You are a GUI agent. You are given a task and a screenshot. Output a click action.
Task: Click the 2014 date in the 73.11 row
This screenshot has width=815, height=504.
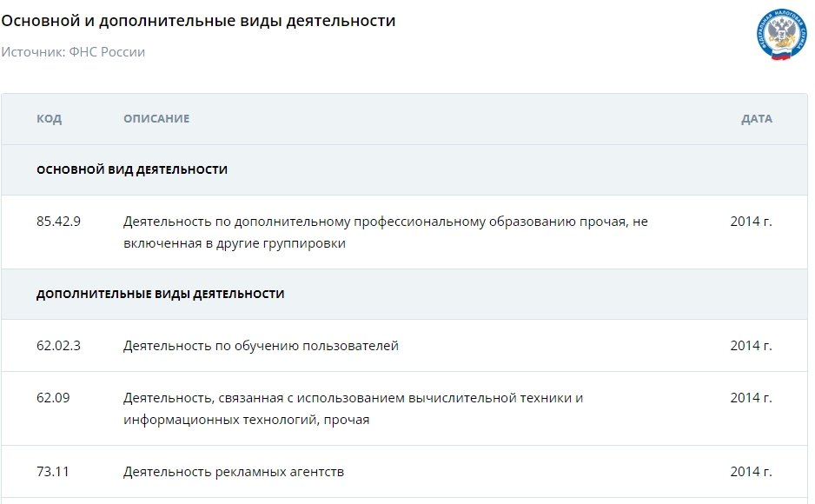click(751, 472)
